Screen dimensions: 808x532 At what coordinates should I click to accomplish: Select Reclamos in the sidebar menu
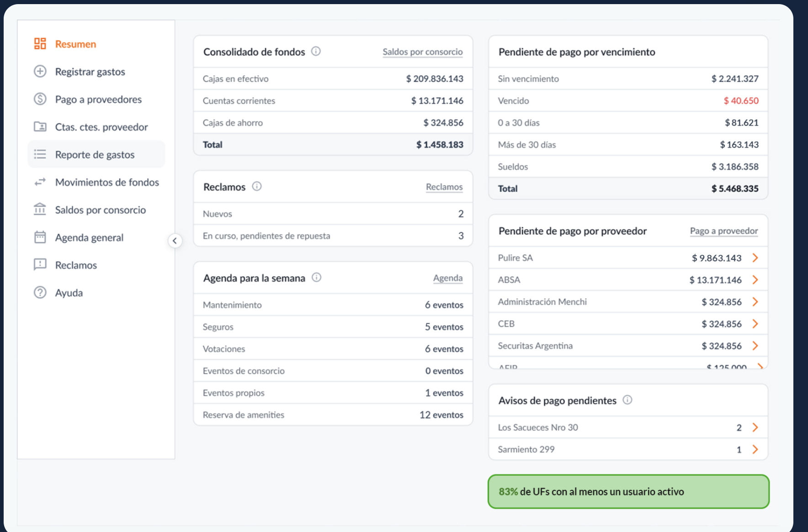click(76, 265)
